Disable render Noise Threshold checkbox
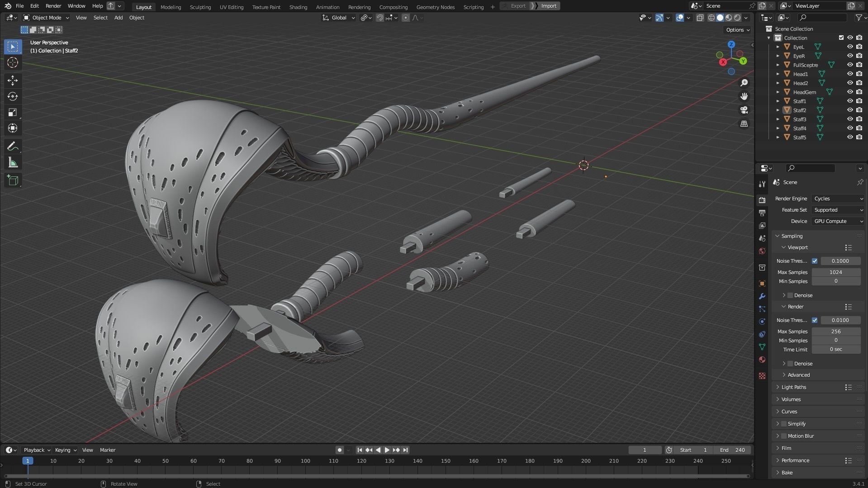This screenshot has width=868, height=488. click(815, 320)
